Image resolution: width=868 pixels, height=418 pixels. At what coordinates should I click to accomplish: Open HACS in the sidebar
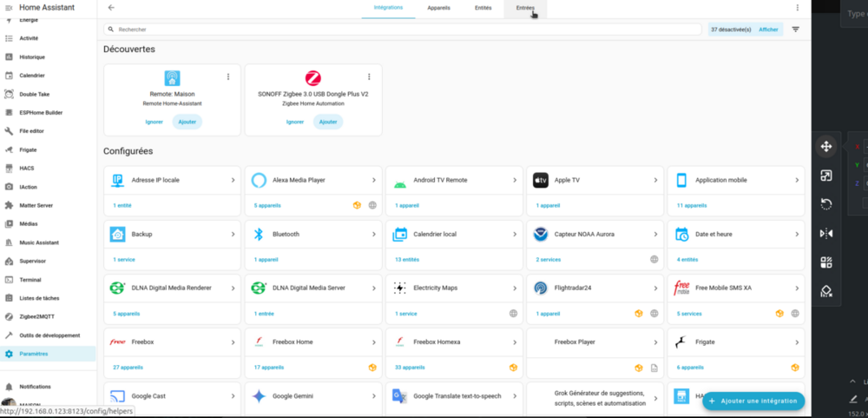pos(27,168)
